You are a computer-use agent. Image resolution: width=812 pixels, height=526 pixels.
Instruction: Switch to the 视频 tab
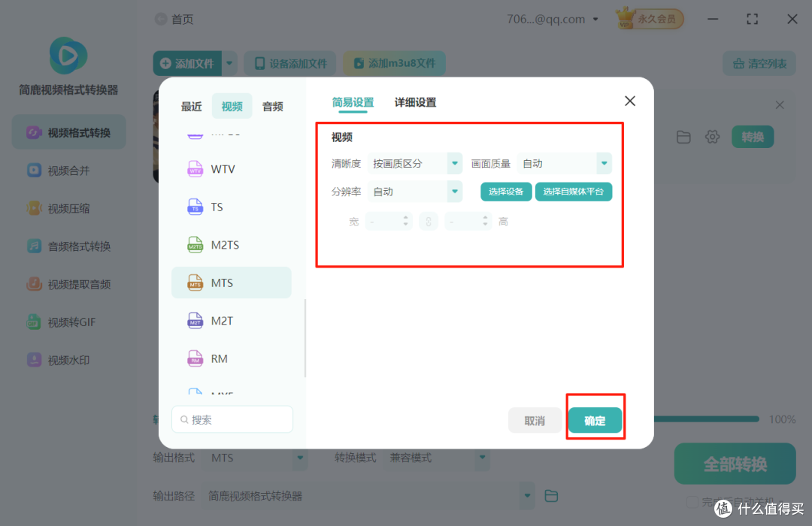click(232, 106)
